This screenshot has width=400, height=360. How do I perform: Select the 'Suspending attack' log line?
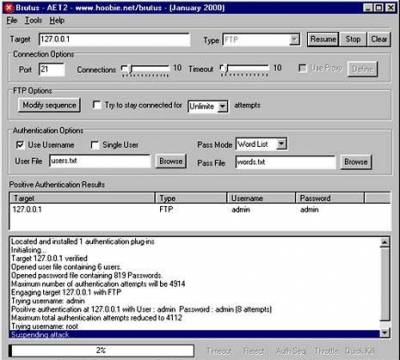pyautogui.click(x=195, y=334)
